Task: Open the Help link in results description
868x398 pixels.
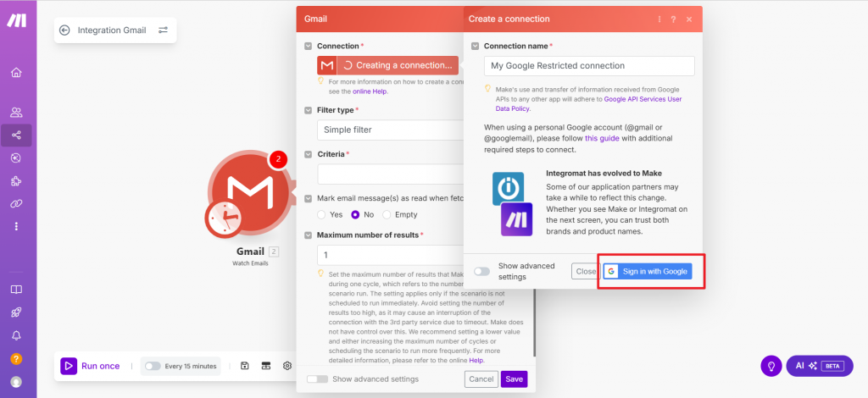Action: (x=476, y=360)
